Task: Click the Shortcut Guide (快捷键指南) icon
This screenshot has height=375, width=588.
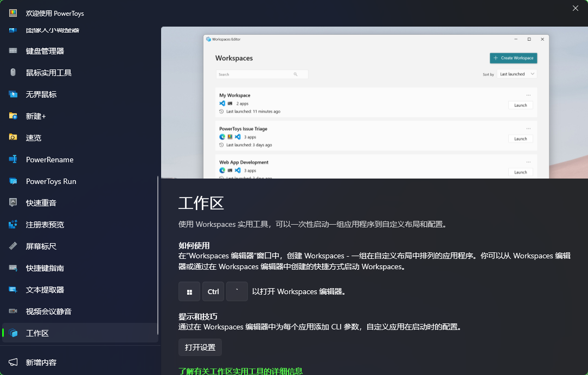Action: click(13, 268)
